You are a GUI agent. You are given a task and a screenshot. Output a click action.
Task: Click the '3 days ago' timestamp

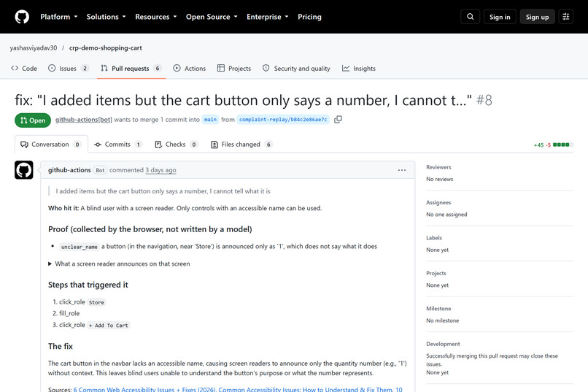click(160, 170)
